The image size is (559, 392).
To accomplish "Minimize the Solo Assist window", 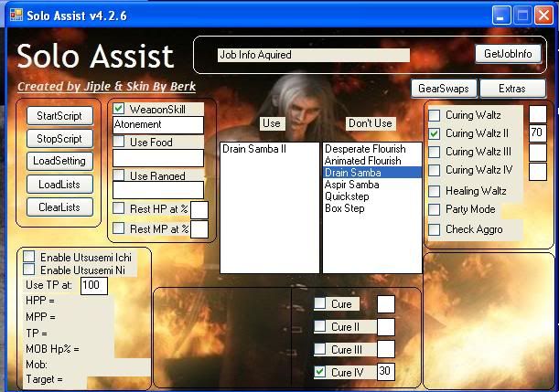I will tap(501, 15).
